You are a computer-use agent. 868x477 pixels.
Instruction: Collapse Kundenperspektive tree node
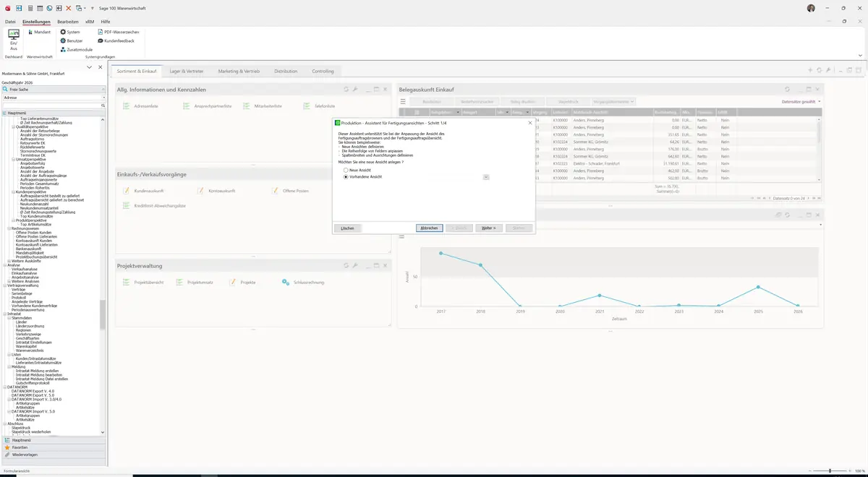click(14, 192)
